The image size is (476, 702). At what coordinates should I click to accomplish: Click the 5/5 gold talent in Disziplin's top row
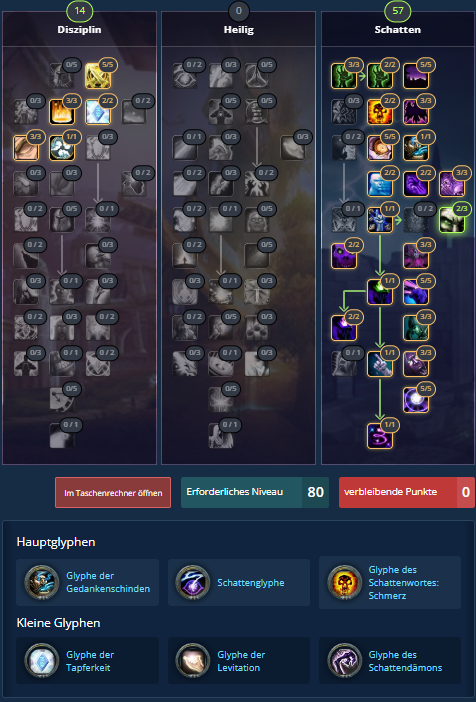click(98, 76)
